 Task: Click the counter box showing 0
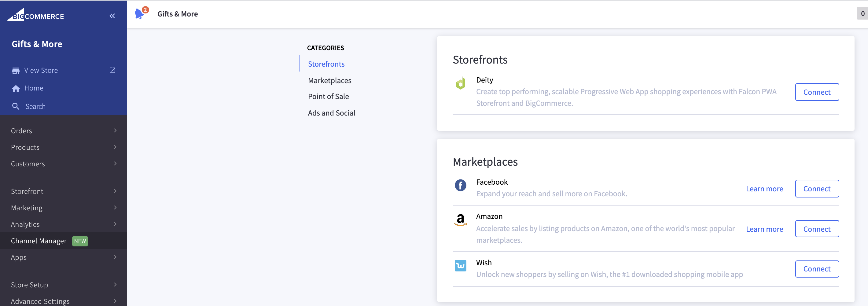[862, 13]
